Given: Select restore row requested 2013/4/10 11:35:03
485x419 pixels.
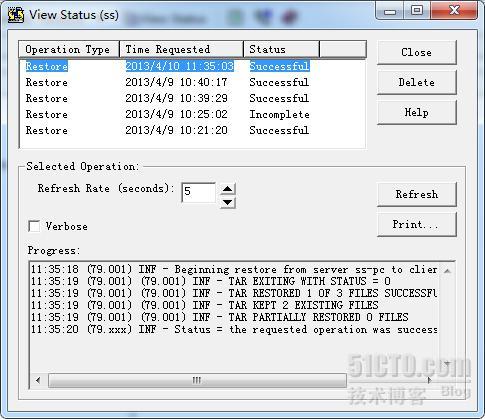Looking at the screenshot, I should click(192, 66).
